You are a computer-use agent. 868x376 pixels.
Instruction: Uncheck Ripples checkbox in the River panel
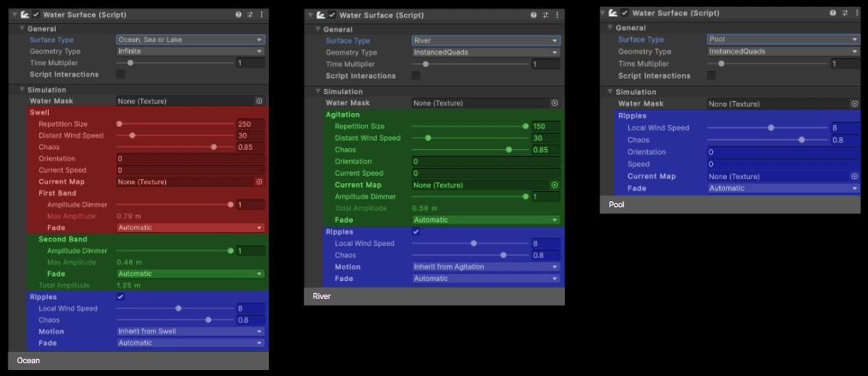click(x=416, y=231)
